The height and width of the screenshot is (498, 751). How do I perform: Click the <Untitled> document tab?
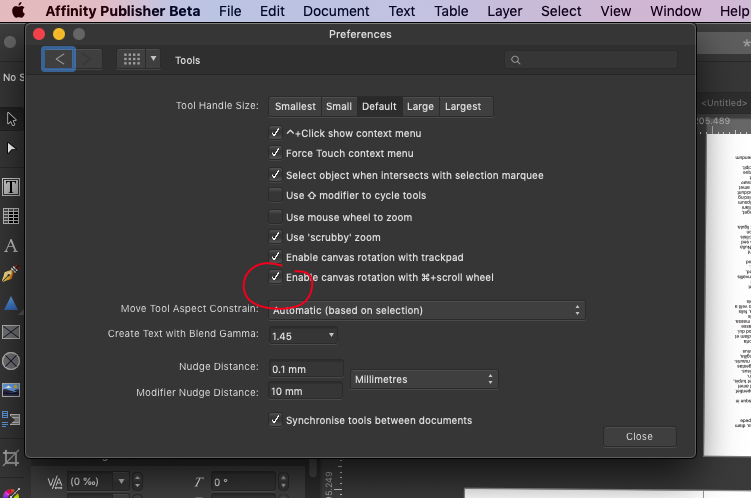point(724,102)
